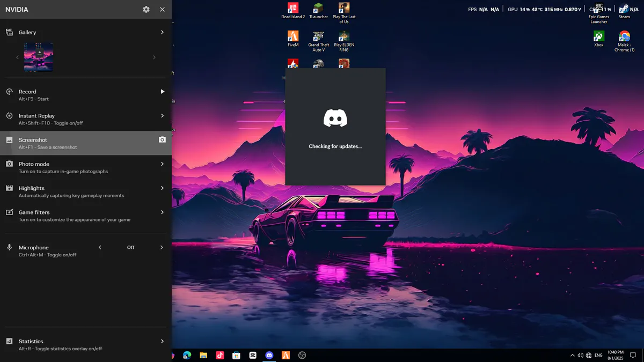Click the microphone Off value
The height and width of the screenshot is (362, 644).
[130, 247]
